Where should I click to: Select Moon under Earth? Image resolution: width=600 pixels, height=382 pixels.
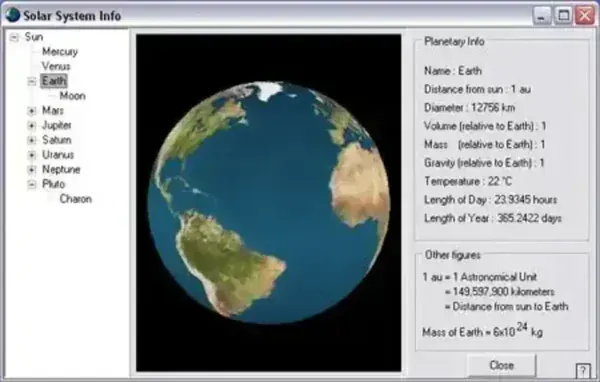click(72, 96)
